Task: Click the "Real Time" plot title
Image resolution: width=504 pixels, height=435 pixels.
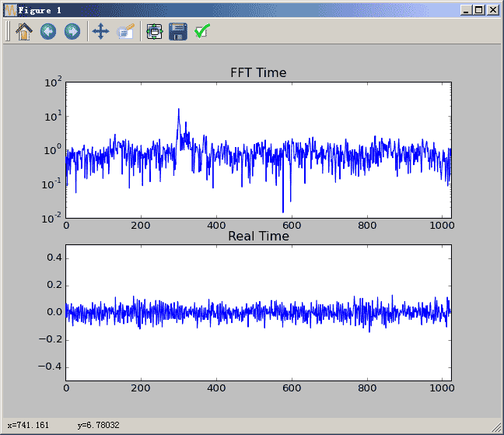Action: [x=258, y=237]
